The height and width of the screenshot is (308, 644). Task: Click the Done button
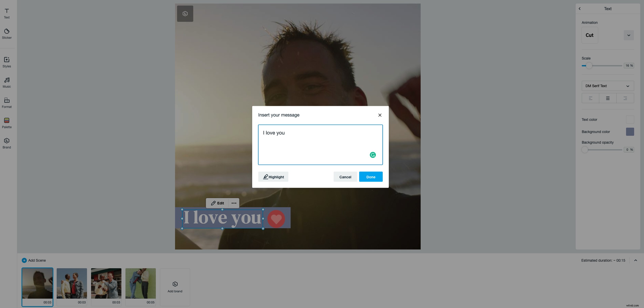pos(371,177)
